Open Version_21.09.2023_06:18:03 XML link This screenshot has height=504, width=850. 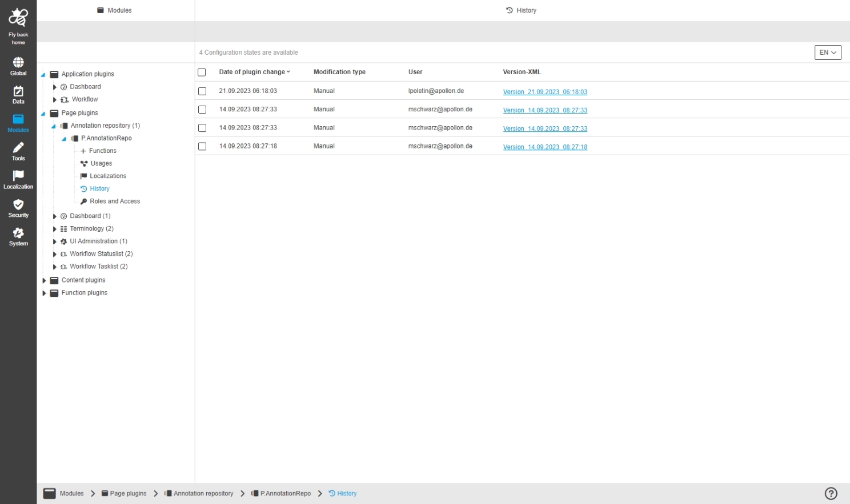click(x=545, y=92)
